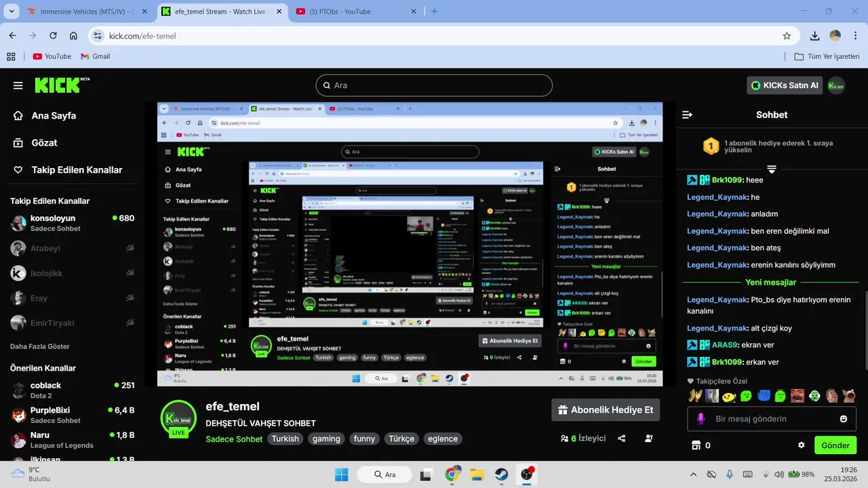This screenshot has height=488, width=868.
Task: Show more followed channels via Daha Fazla Göster
Action: pos(40,346)
